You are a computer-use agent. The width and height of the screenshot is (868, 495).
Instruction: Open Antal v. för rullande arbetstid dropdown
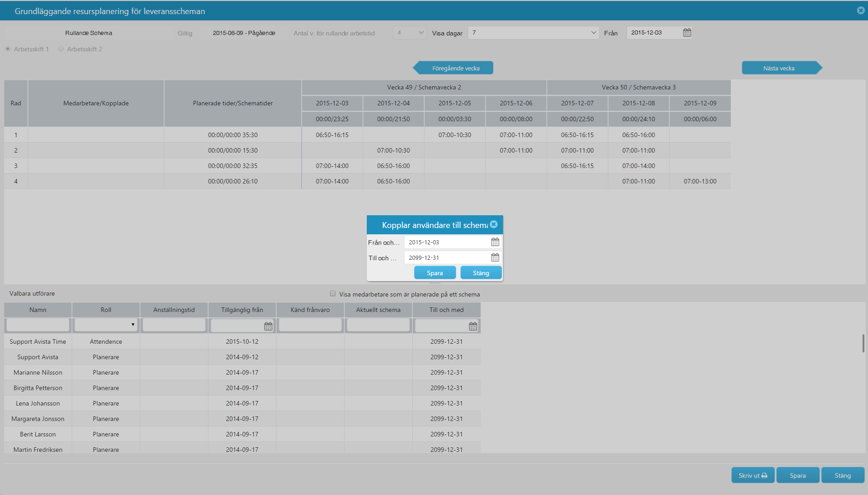(x=409, y=33)
